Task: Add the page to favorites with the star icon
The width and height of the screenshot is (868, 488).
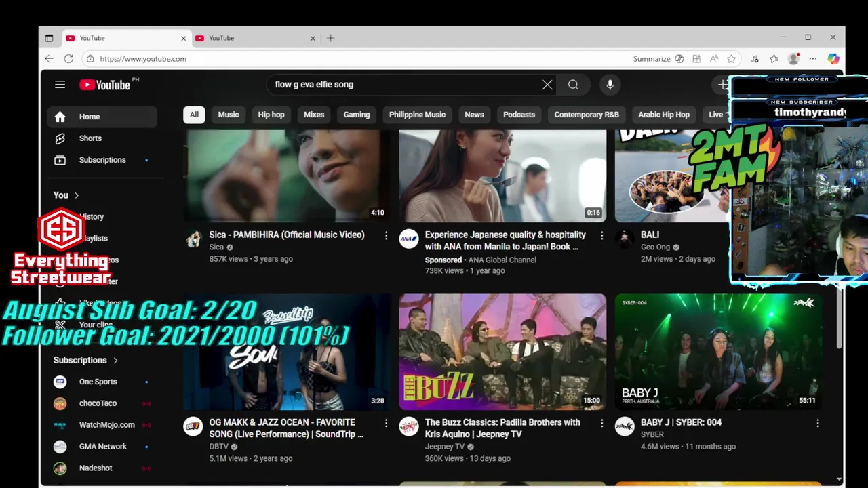Action: [731, 59]
